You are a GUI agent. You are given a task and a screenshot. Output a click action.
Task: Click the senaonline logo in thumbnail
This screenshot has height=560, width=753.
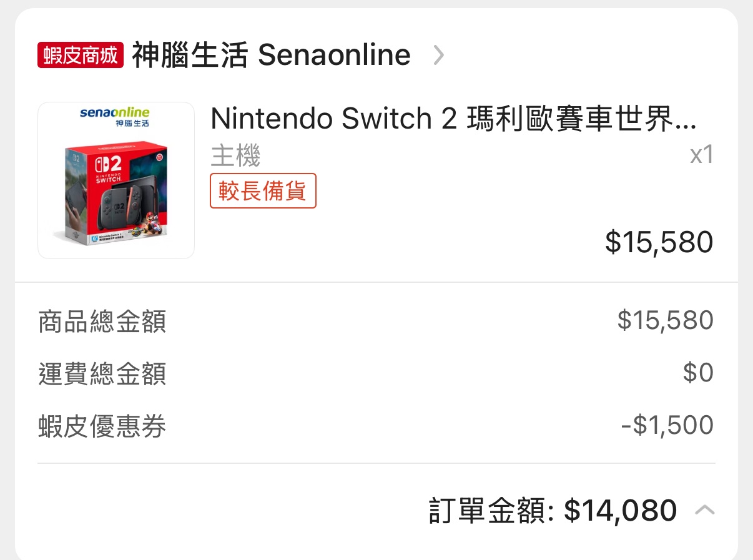click(x=115, y=117)
